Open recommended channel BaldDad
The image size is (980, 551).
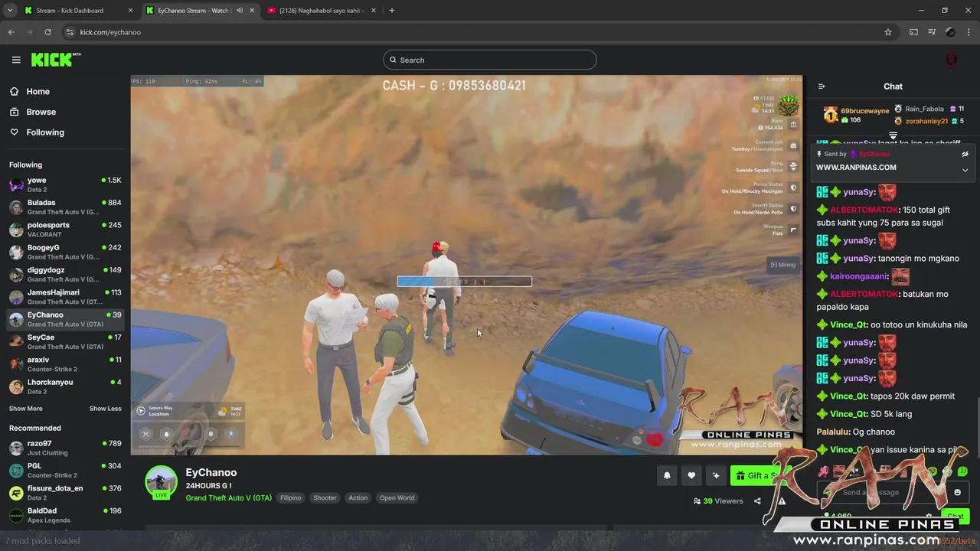[65, 515]
